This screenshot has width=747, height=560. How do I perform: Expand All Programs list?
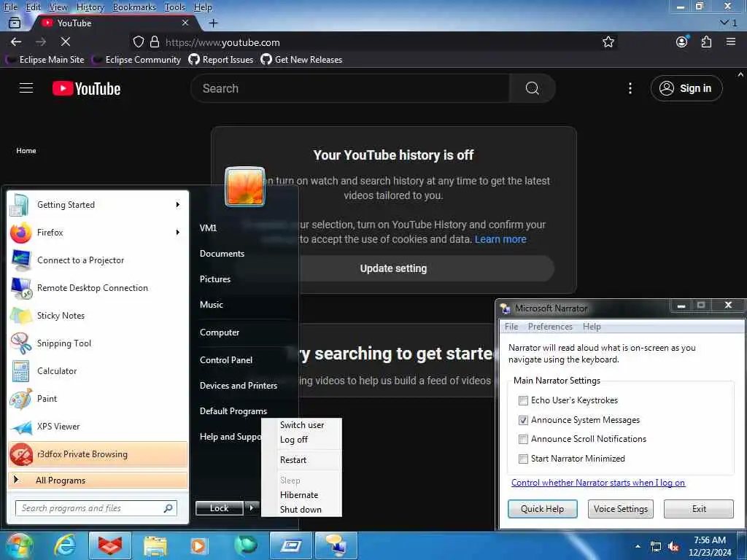98,480
